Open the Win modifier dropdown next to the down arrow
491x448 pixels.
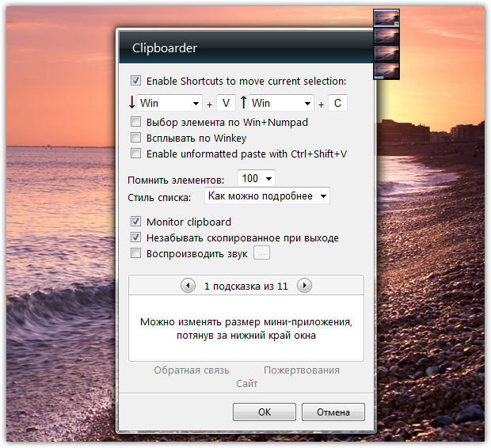[169, 103]
